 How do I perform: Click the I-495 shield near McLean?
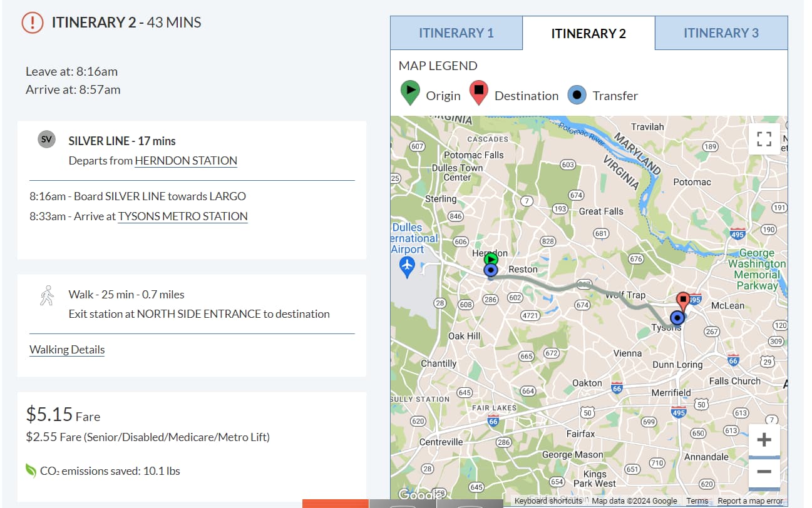[697, 300]
